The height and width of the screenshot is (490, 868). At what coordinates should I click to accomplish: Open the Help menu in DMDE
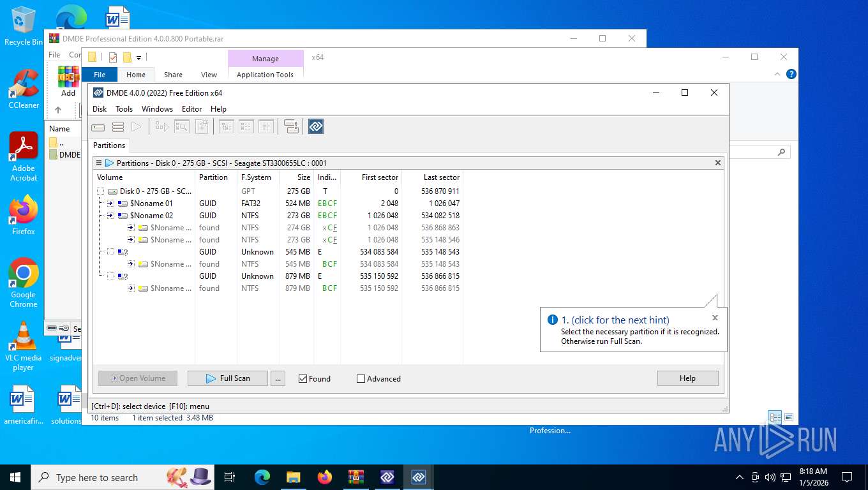[218, 109]
